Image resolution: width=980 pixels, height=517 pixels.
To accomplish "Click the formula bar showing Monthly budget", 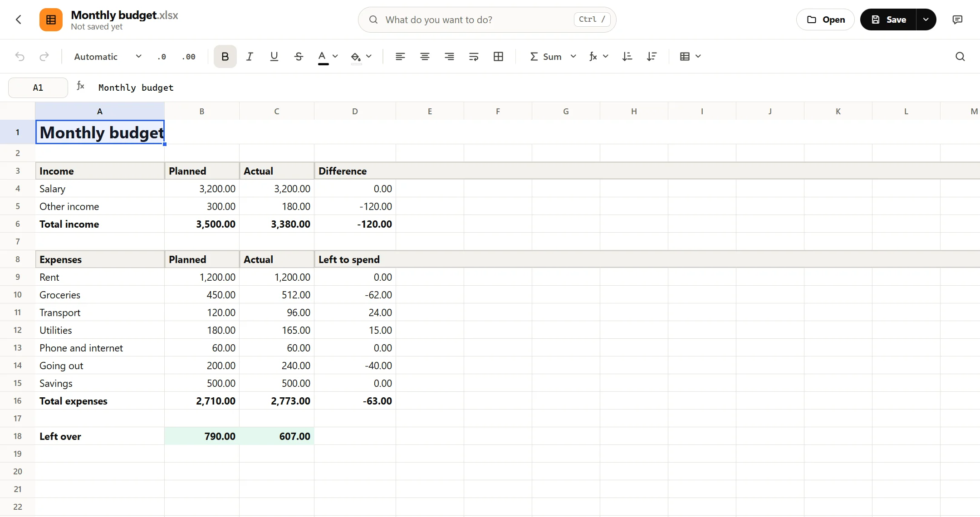I will [535, 88].
